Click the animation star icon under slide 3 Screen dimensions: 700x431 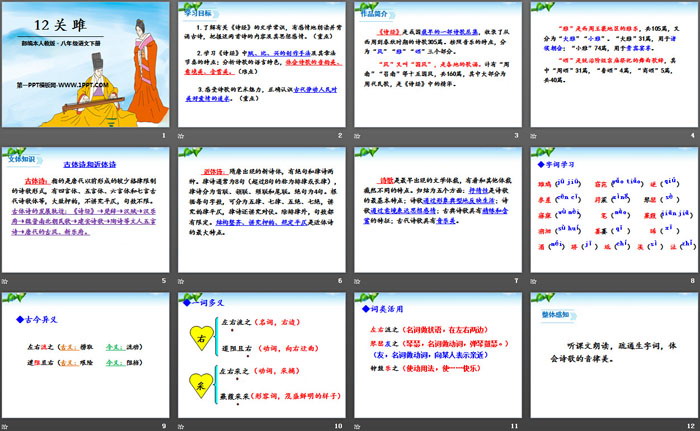[x=357, y=135]
